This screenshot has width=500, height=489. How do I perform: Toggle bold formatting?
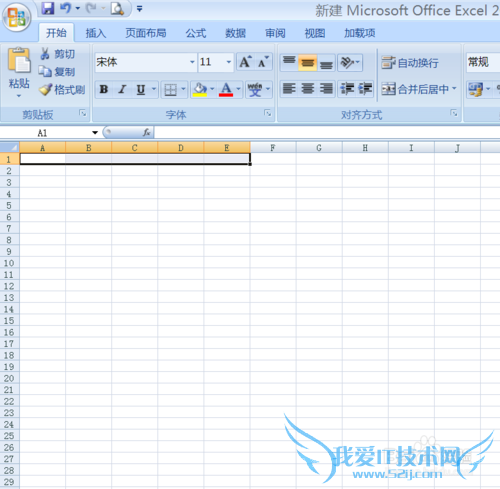point(104,89)
